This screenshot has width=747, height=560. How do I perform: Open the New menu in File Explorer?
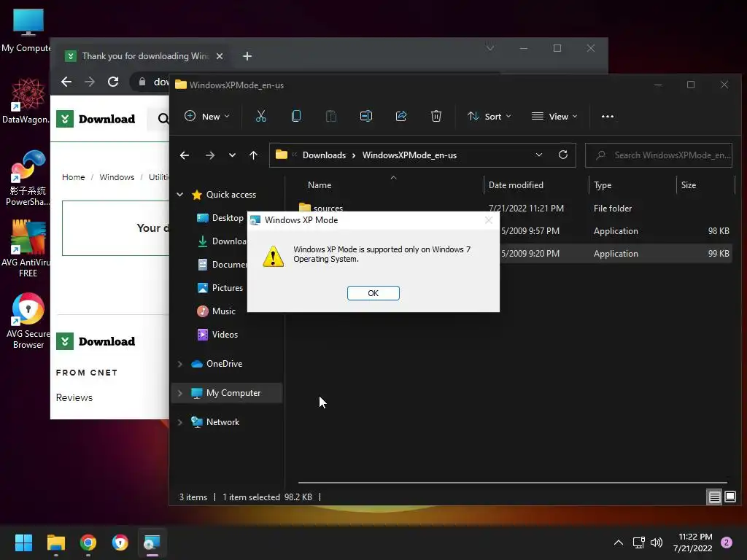[207, 116]
